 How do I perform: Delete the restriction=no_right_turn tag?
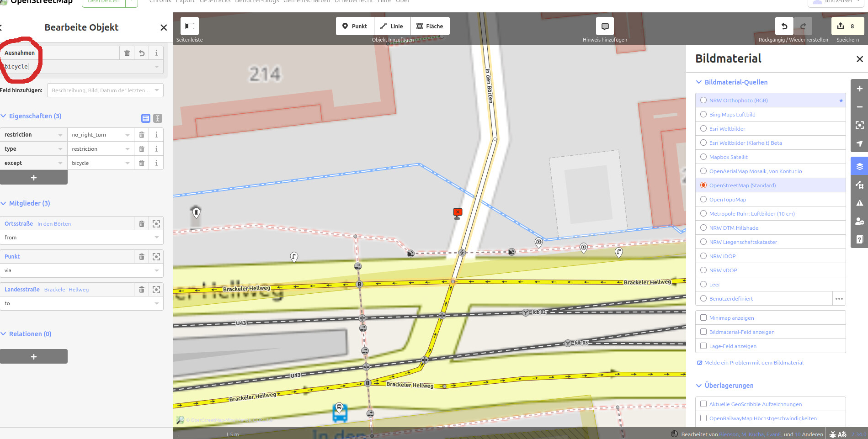coord(142,135)
